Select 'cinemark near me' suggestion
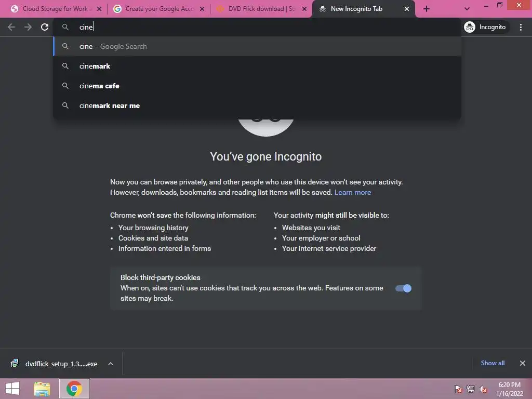532x399 pixels. [x=257, y=105]
